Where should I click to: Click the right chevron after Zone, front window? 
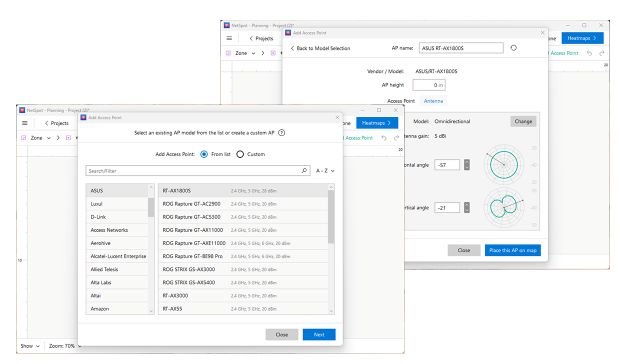point(58,138)
